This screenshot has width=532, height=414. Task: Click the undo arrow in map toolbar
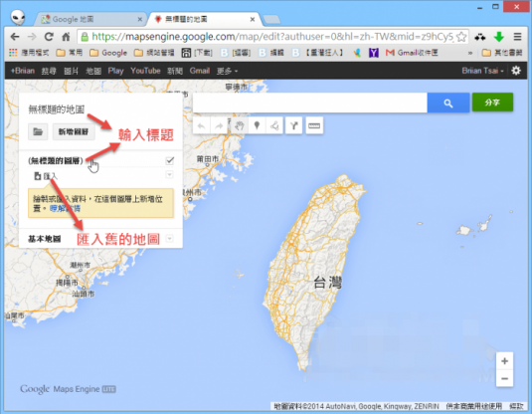(x=202, y=126)
